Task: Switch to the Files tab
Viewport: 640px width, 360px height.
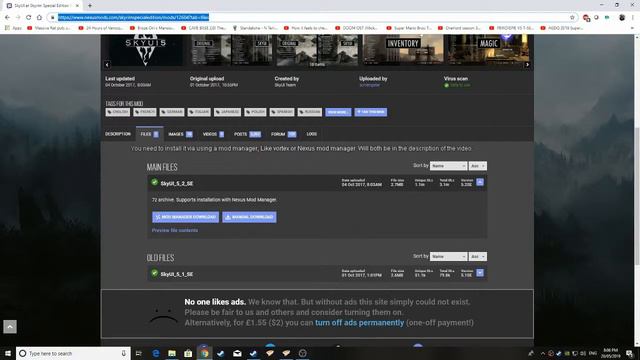Action: click(149, 134)
